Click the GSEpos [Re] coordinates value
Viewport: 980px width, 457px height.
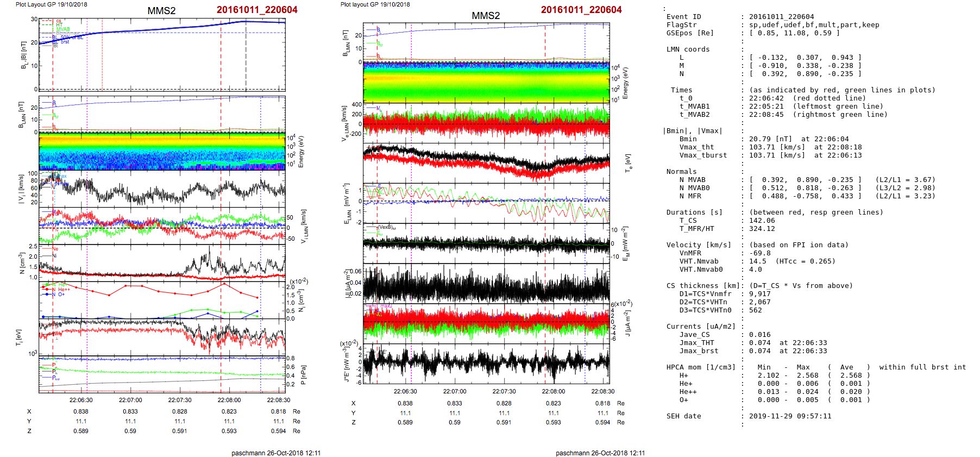point(794,33)
